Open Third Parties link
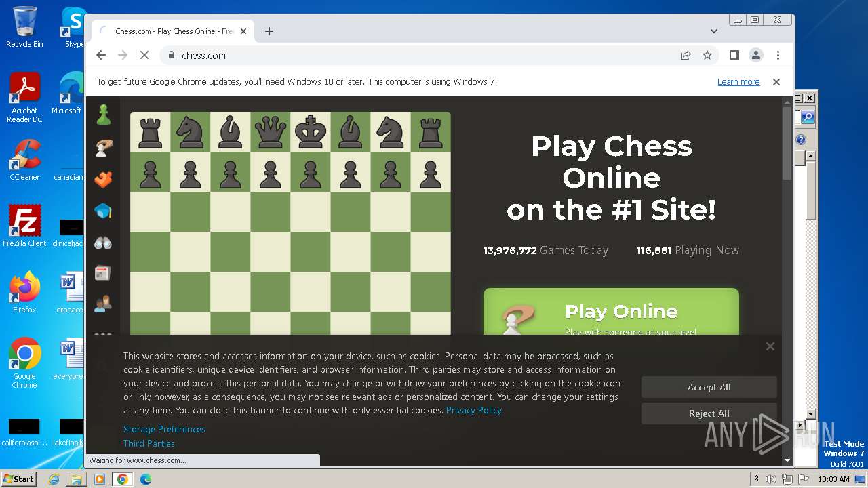 (149, 443)
